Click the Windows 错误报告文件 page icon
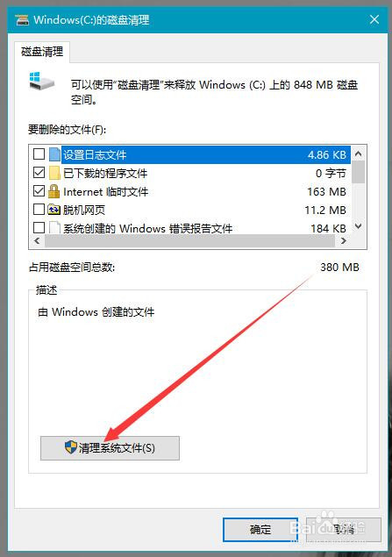The height and width of the screenshot is (557, 392). [x=54, y=228]
